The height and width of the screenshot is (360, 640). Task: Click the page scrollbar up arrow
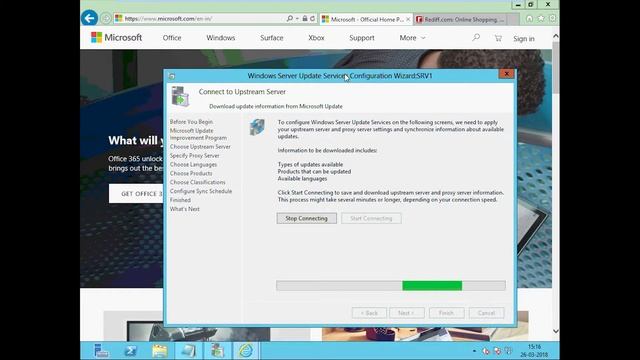pos(556,36)
